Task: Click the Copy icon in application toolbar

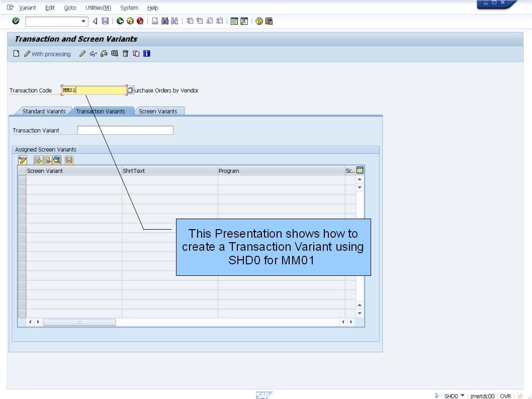Action: (136, 54)
